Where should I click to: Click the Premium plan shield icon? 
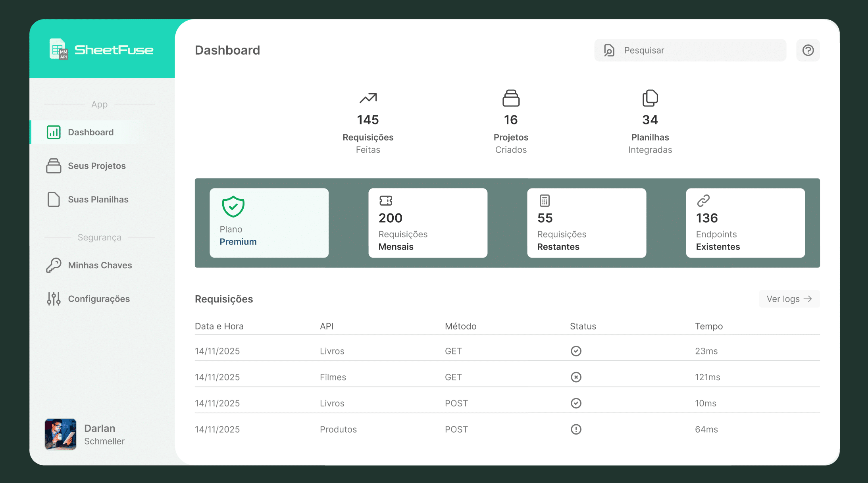(233, 206)
